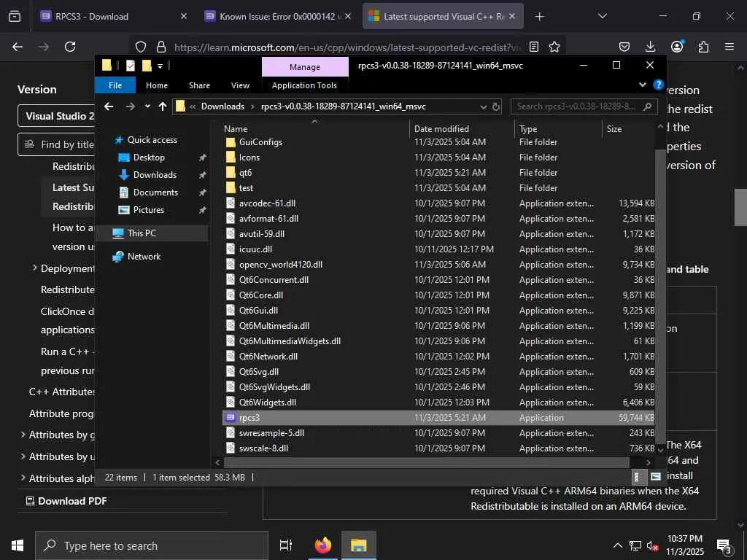Go back in the browser
747x560 pixels.
[x=18, y=47]
